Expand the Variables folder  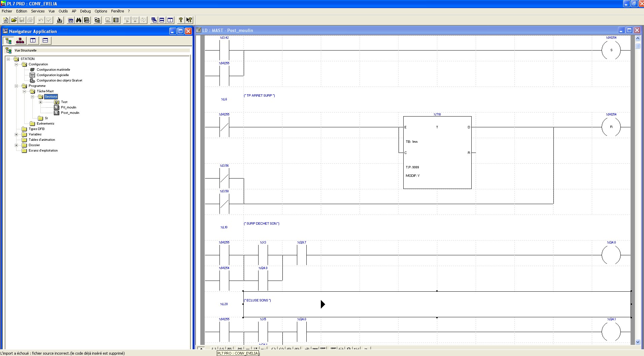tap(16, 134)
